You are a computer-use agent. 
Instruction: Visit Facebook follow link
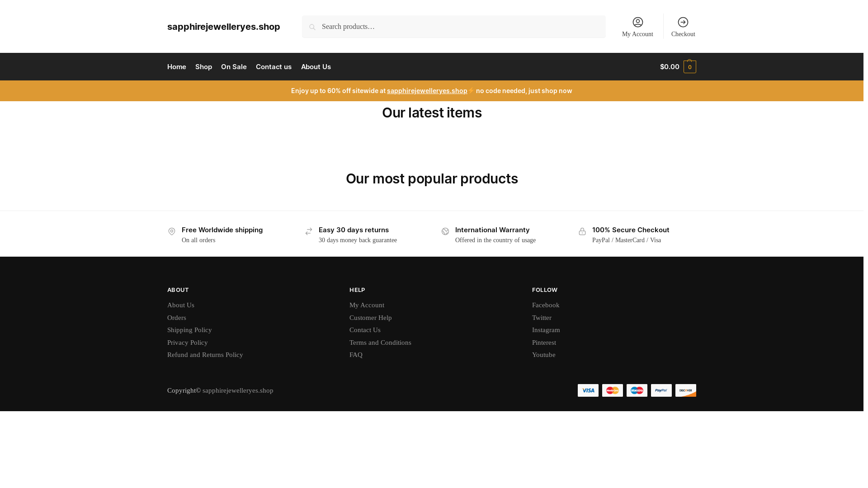[546, 305]
